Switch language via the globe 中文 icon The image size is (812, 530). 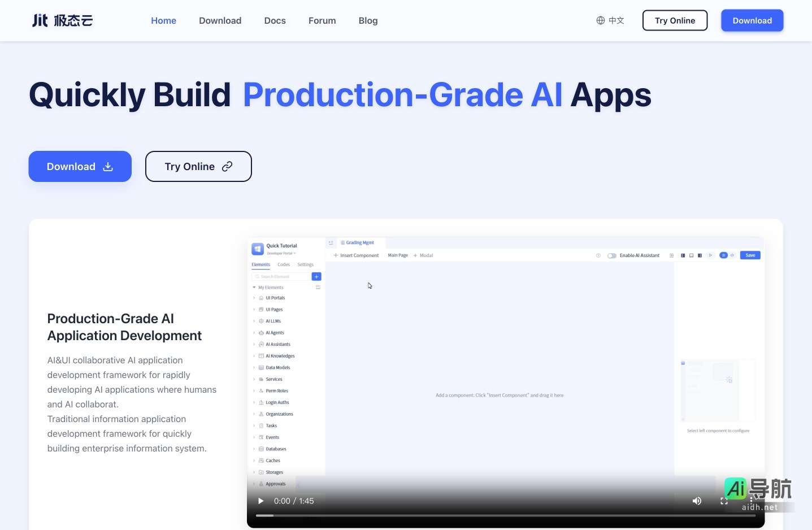tap(610, 21)
